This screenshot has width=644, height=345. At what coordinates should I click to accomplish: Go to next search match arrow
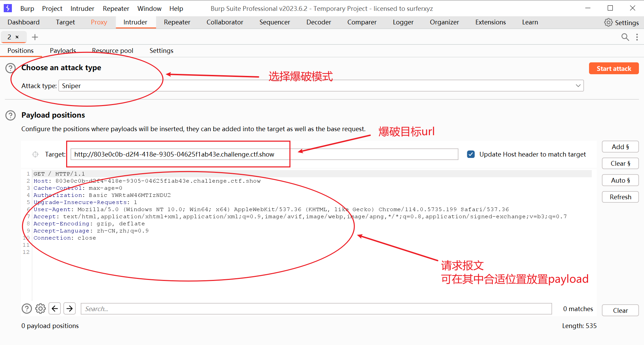70,308
